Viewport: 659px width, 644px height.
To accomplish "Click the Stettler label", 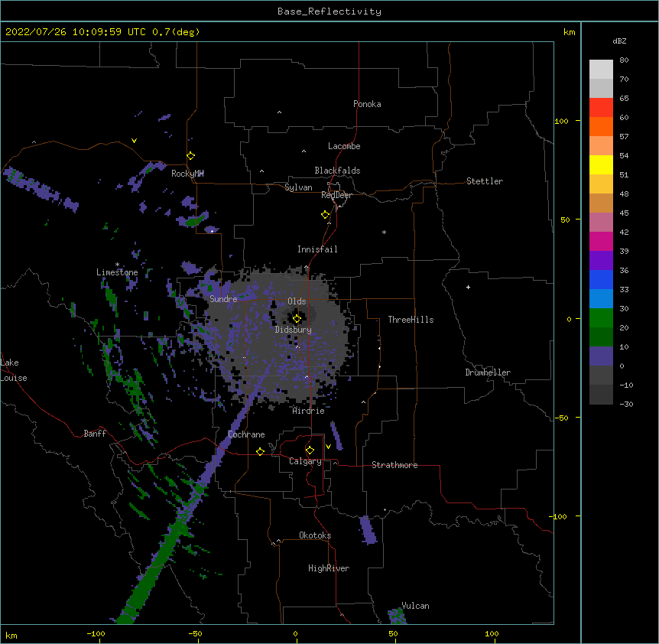I will point(485,181).
